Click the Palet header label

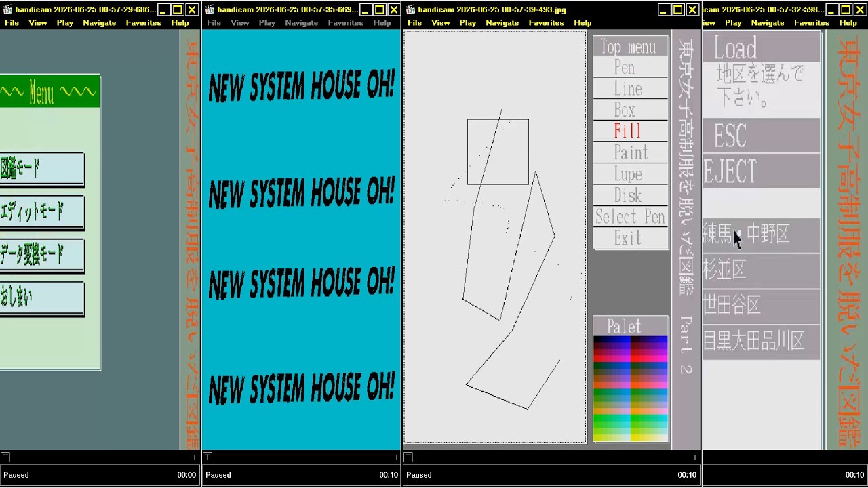pyautogui.click(x=631, y=326)
